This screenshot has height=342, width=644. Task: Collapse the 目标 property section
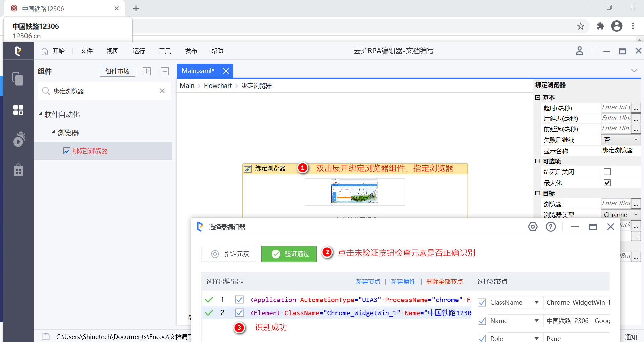point(538,193)
